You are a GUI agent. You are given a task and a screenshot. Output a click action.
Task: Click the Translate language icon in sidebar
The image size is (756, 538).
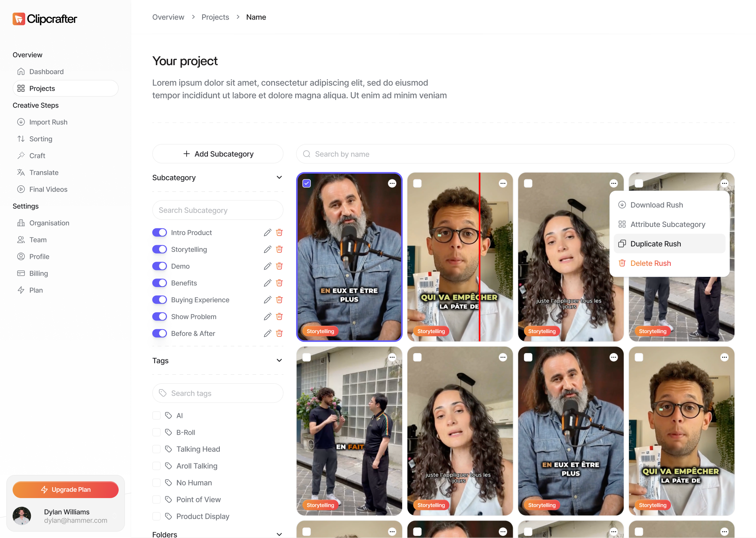point(21,172)
